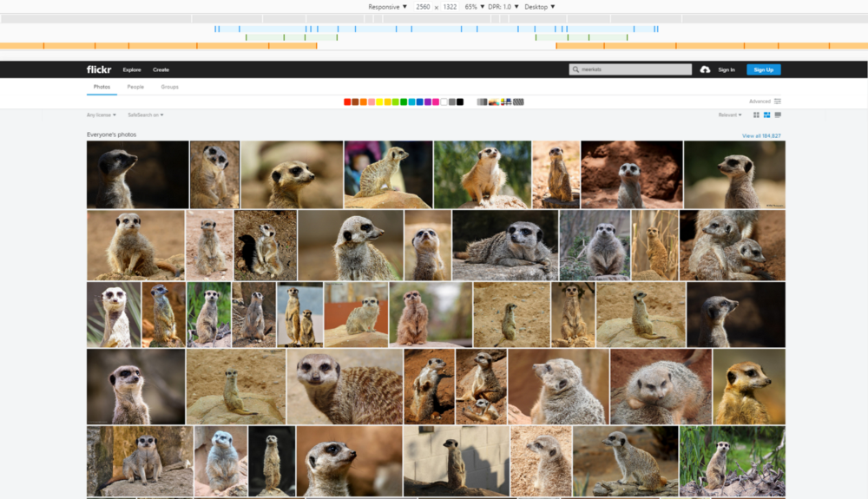Click the View all photos link

[x=761, y=136]
